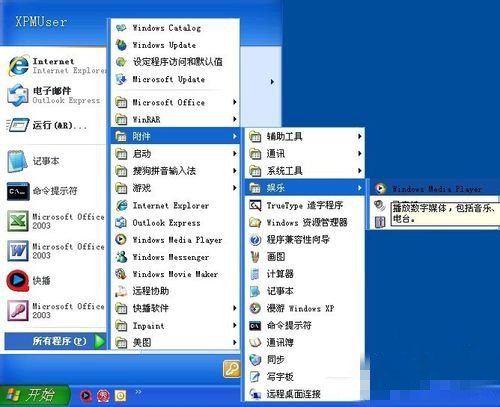Viewport: 500px width, 407px height.
Task: Open Windows Update entry
Action: pos(175,45)
